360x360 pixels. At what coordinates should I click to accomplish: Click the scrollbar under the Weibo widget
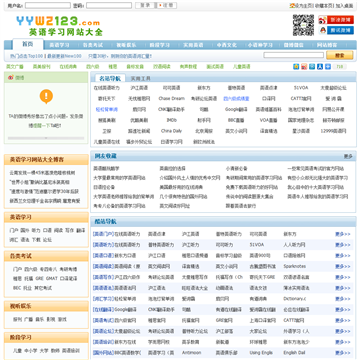coord(46,138)
